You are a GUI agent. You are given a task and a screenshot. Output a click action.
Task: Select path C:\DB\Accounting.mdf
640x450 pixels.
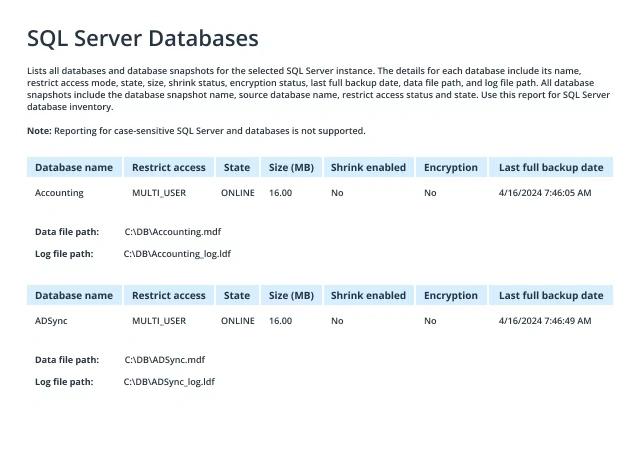tap(173, 232)
